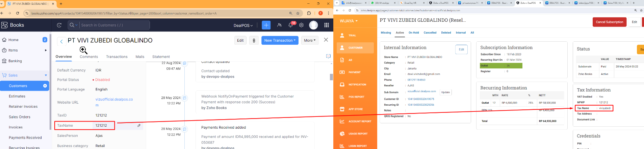Screen dimensions: 644x149
Task: Open the referrals people icon in Books header
Action: (x=280, y=25)
